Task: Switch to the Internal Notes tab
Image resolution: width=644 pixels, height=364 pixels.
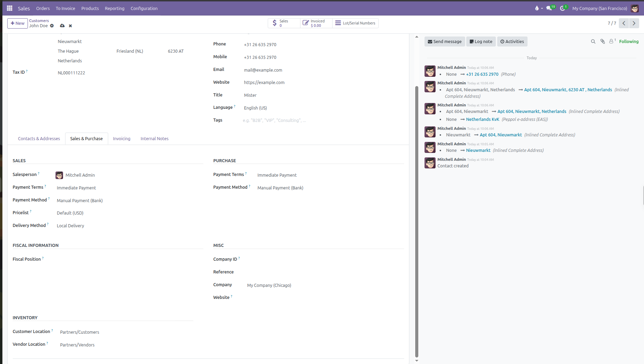Action: click(154, 138)
